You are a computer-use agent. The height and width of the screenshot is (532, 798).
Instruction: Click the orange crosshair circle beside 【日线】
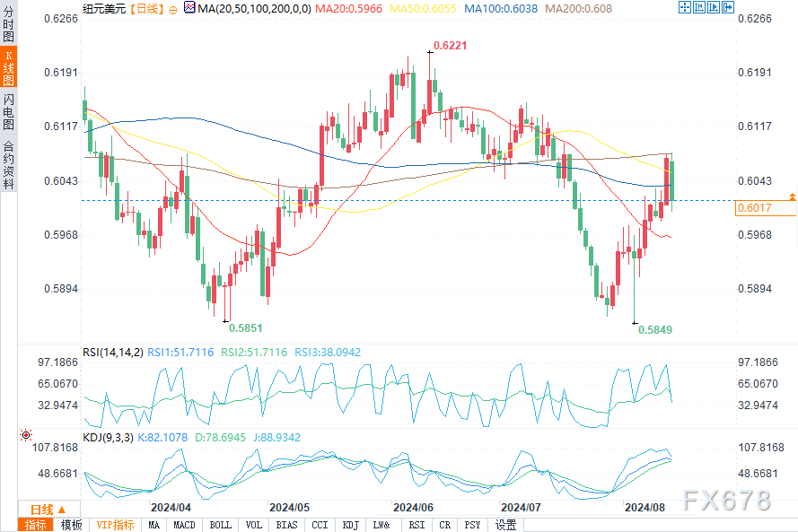[x=172, y=8]
